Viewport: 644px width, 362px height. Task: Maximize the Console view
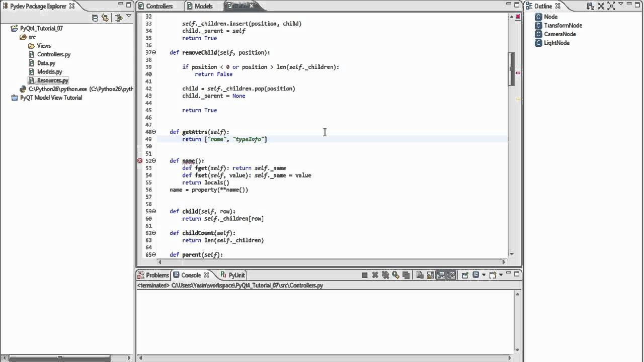click(x=516, y=274)
